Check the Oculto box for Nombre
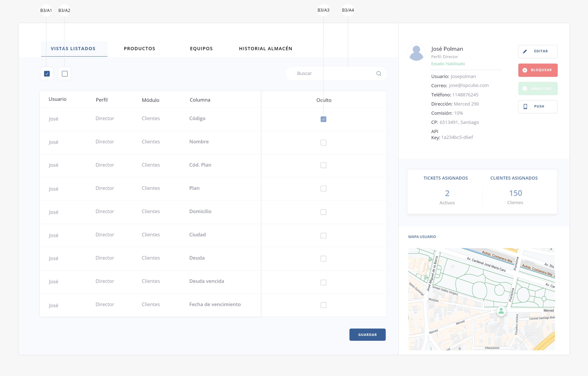 tap(323, 143)
